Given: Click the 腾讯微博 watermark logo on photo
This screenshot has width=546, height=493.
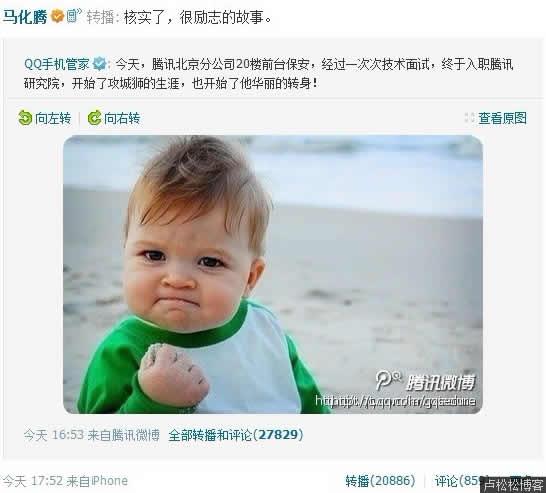Looking at the screenshot, I should pyautogui.click(x=426, y=381).
